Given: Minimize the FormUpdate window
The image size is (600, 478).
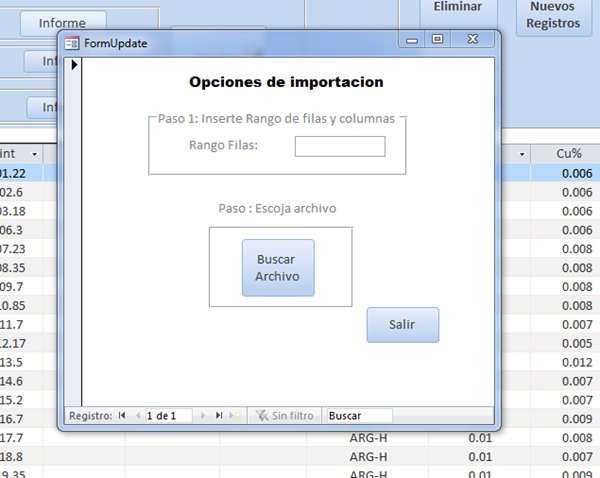Looking at the screenshot, I should click(x=412, y=39).
